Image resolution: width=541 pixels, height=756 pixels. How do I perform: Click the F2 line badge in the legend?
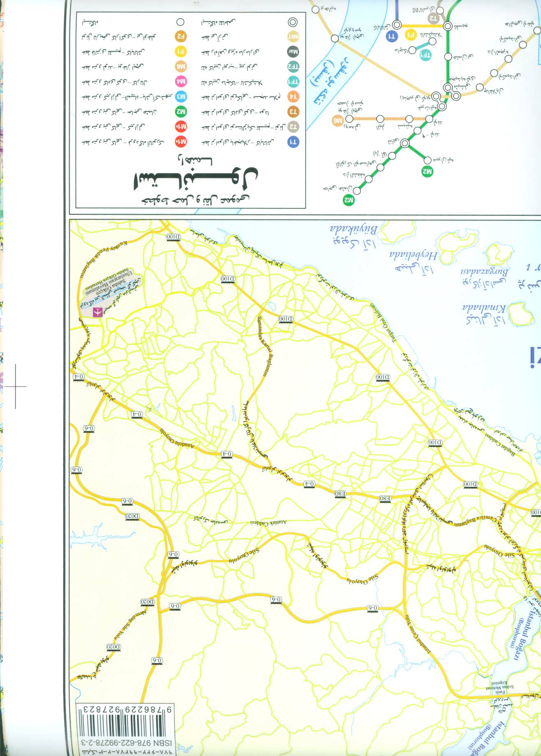coord(181,37)
